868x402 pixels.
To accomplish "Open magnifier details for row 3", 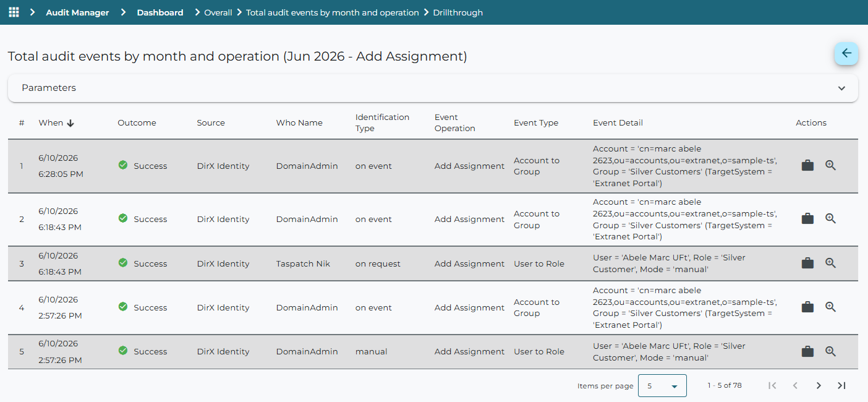I will tap(830, 263).
